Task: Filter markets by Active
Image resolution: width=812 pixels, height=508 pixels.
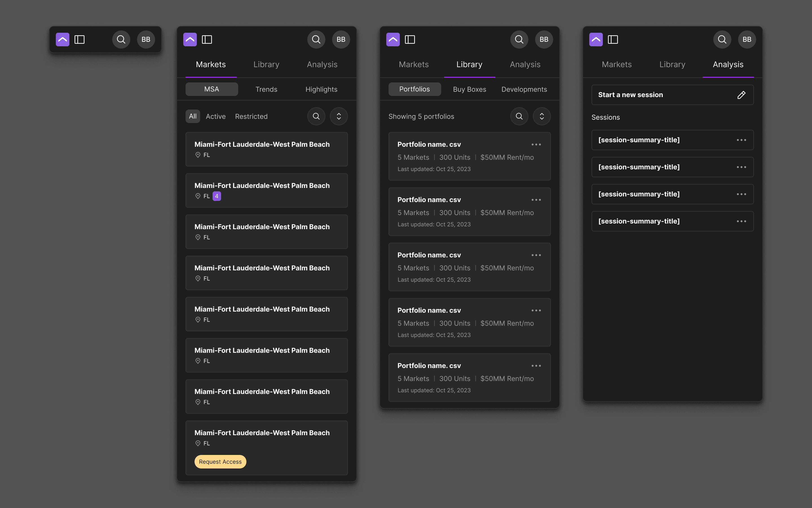Action: click(216, 116)
